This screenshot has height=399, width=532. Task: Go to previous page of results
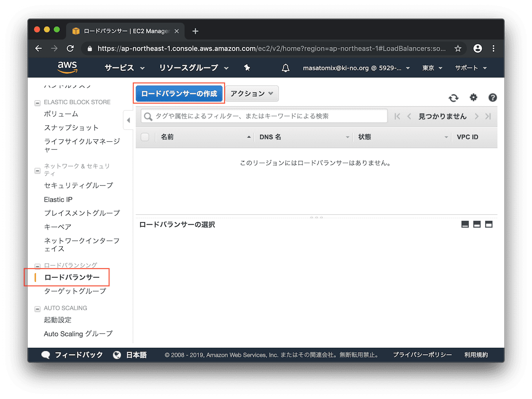(x=409, y=117)
